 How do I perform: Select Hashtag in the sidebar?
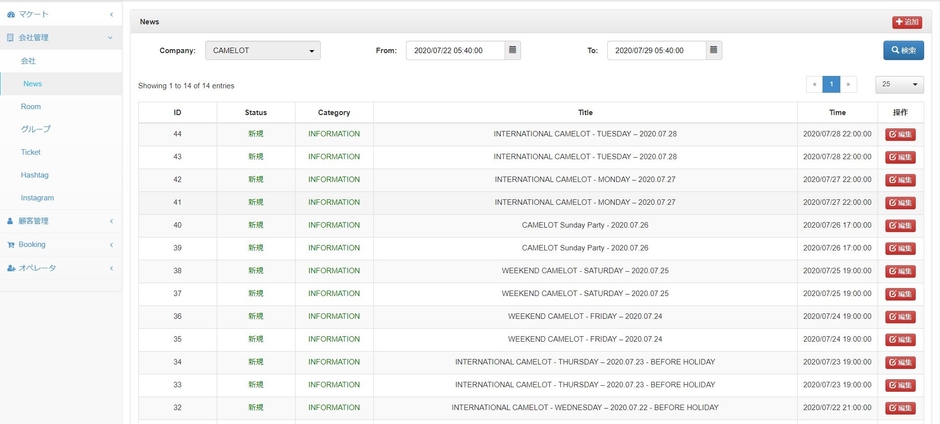coord(35,175)
